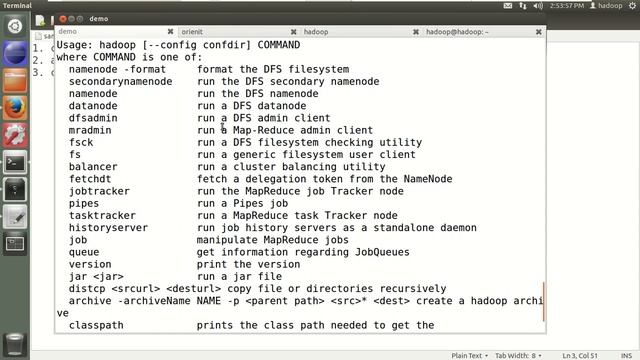The image size is (640, 360).
Task: Open the dark second terminal dock icon
Action: (x=15, y=189)
